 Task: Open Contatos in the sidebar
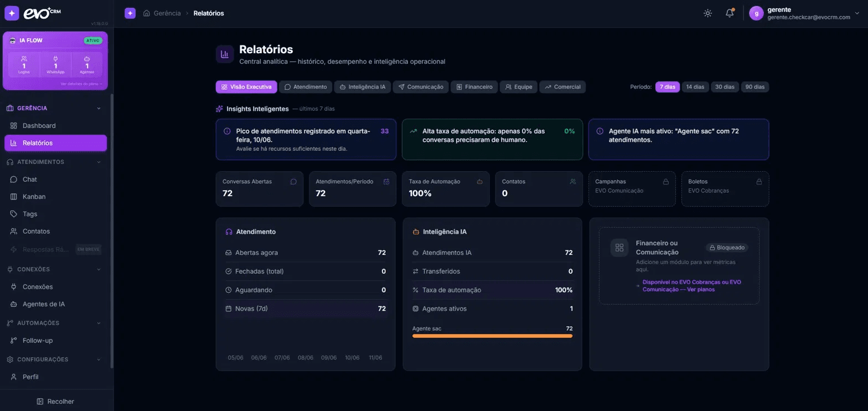[55, 231]
